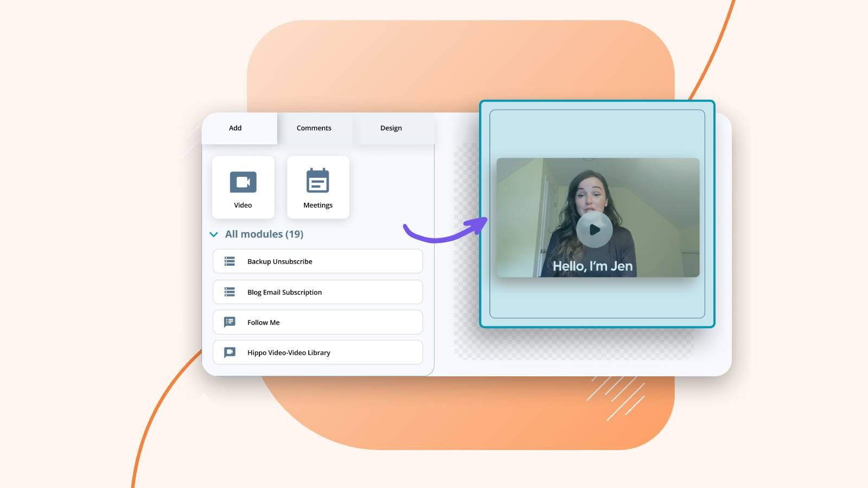
Task: Select Hippo Video-Video Library label text
Action: coord(289,352)
